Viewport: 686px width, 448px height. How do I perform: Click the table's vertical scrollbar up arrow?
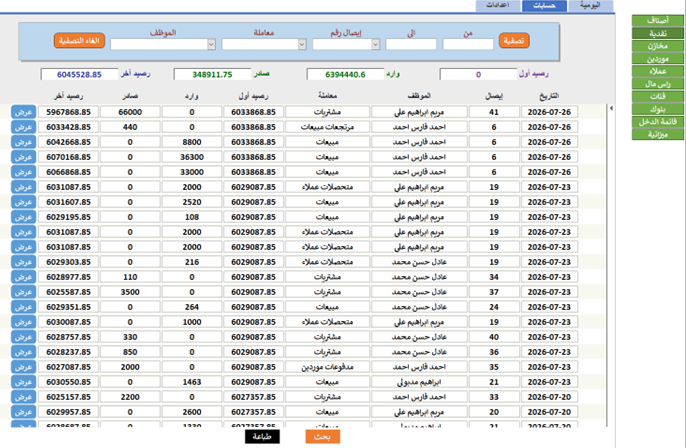click(611, 108)
